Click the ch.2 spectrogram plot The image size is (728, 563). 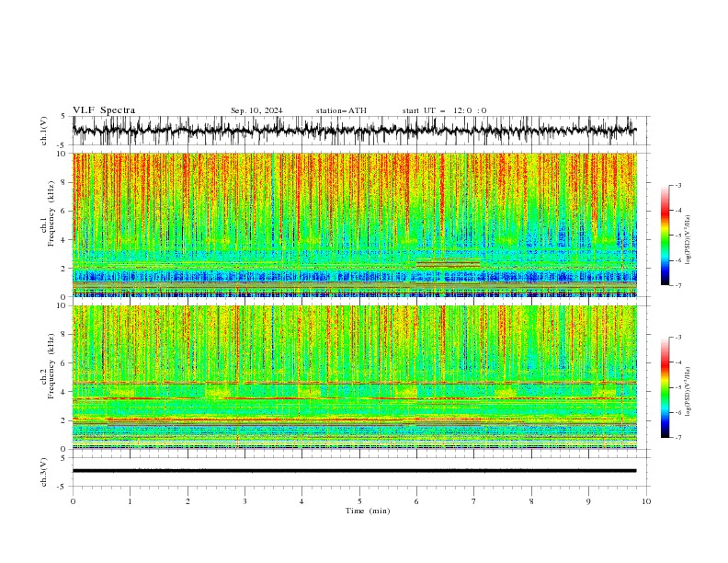coord(354,377)
